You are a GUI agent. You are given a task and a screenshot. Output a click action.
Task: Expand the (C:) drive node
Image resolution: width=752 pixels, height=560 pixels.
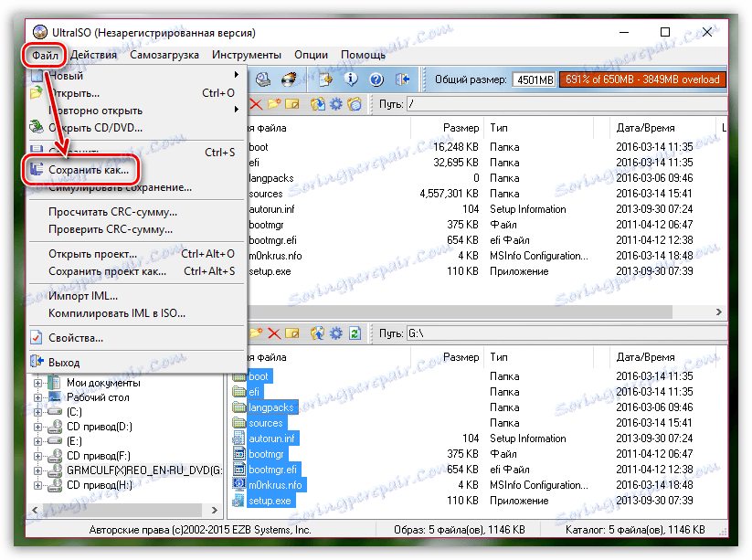(x=37, y=412)
